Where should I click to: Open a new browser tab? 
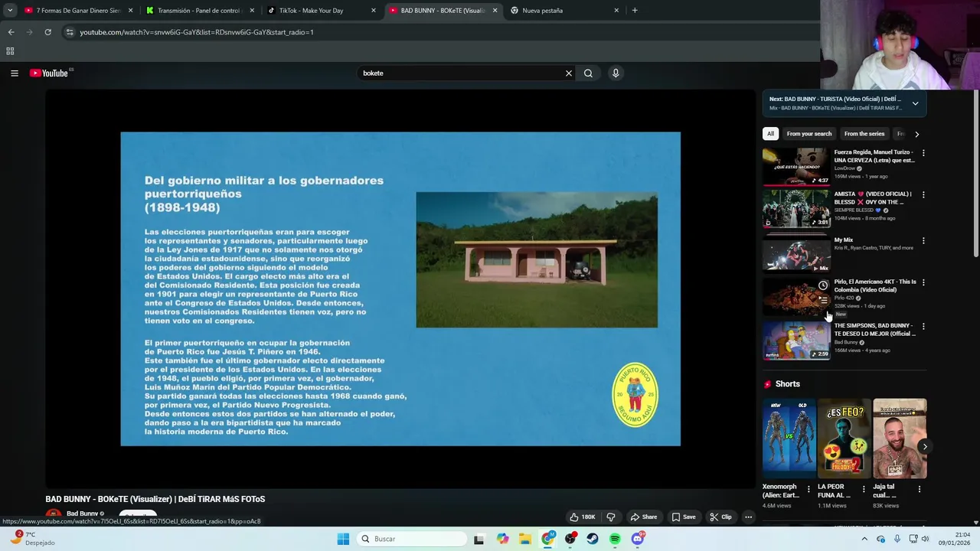(x=635, y=11)
